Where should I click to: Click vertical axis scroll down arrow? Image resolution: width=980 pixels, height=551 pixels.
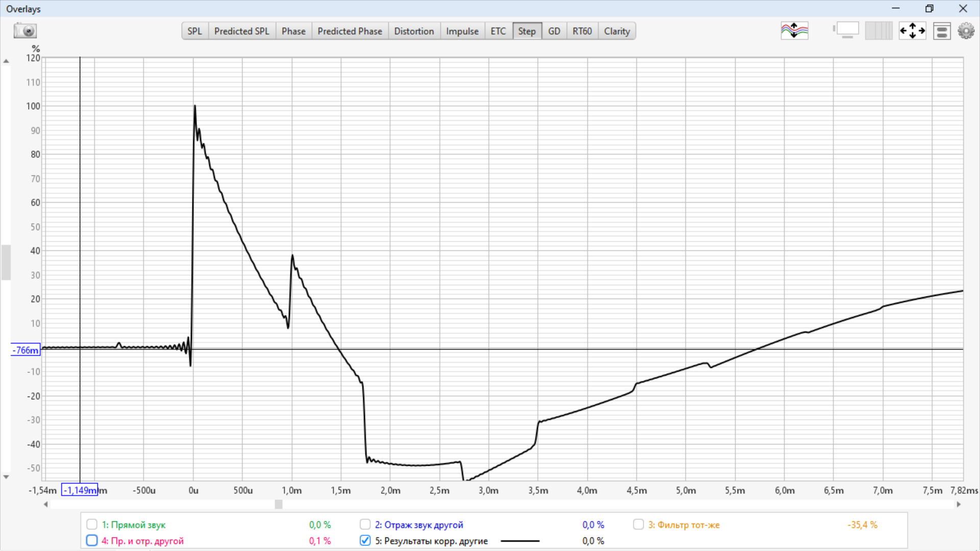6,477
